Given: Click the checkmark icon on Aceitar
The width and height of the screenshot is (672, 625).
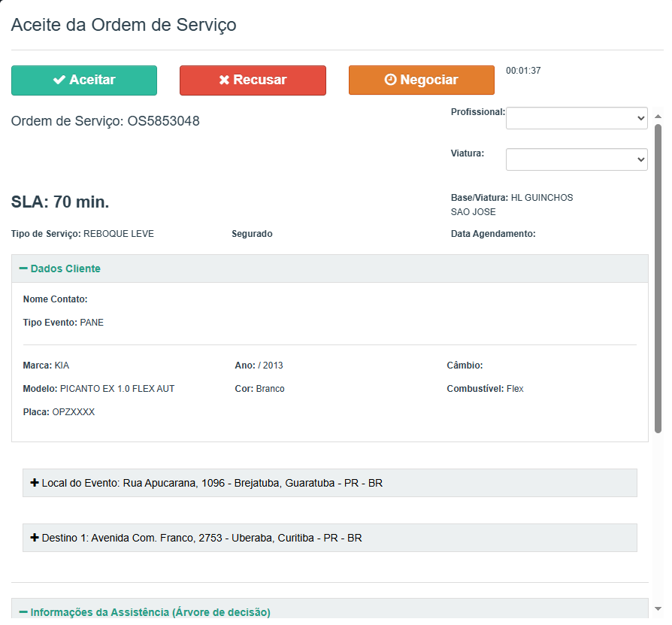Looking at the screenshot, I should click(59, 80).
